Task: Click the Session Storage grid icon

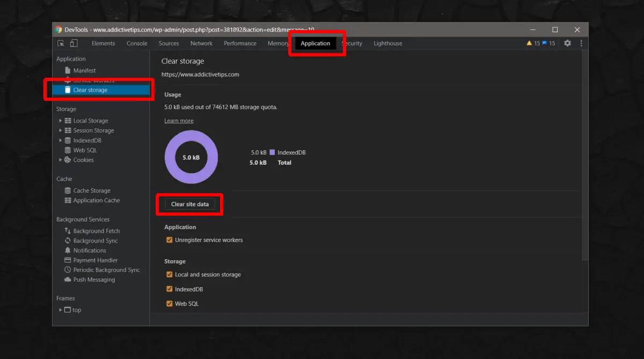Action: click(68, 130)
